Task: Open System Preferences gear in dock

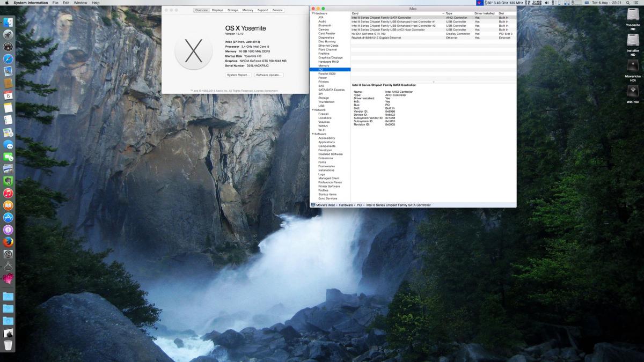Action: pos(8,254)
